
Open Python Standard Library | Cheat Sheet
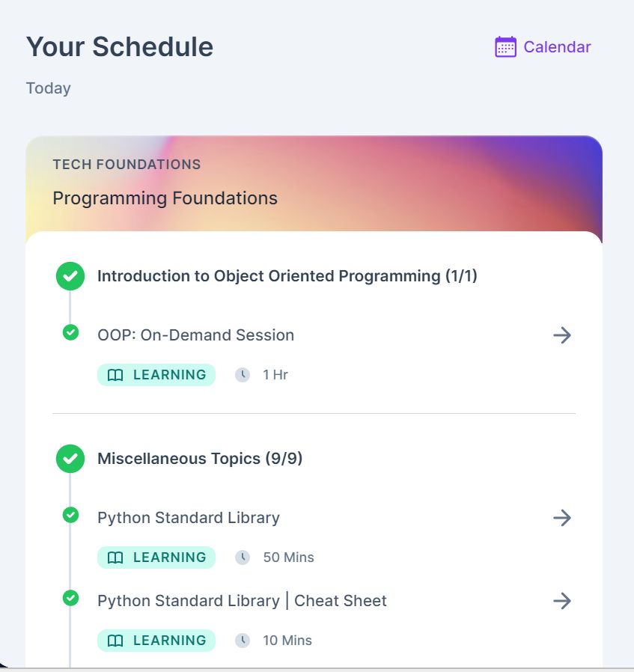242,601
